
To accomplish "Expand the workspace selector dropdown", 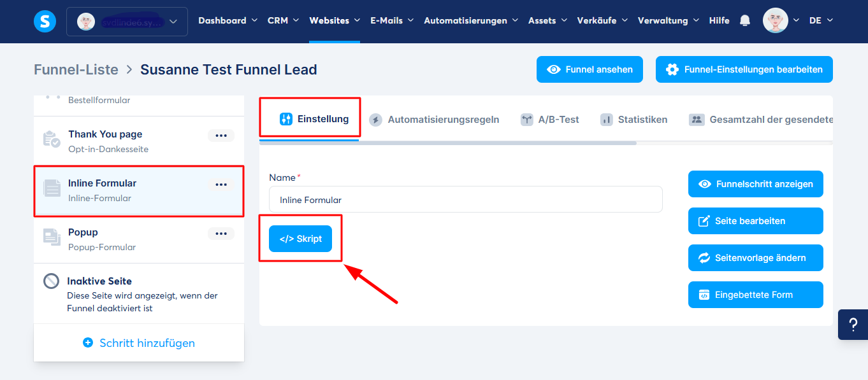I will click(x=127, y=22).
